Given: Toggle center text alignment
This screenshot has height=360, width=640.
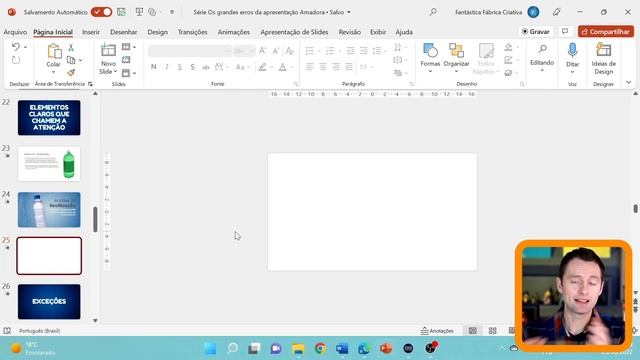Looking at the screenshot, I should tap(323, 67).
